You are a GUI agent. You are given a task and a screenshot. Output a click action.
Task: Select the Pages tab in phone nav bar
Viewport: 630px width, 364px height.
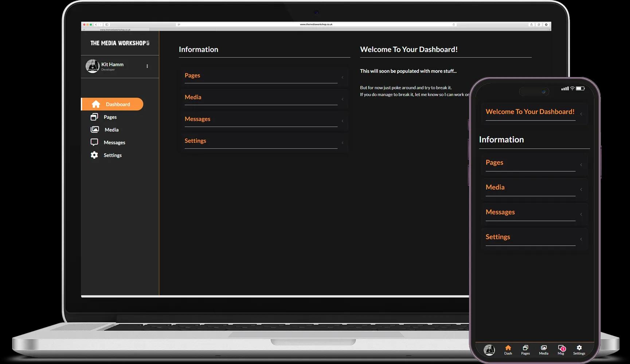525,349
